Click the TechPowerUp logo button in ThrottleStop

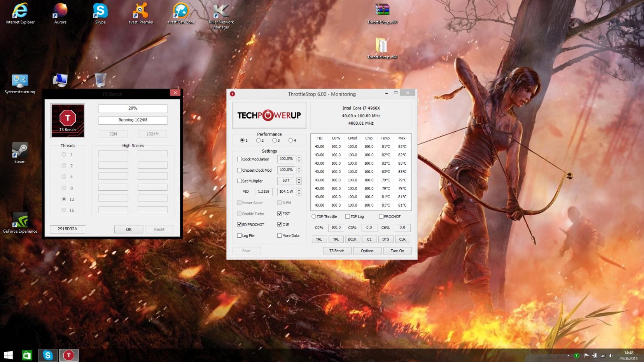[269, 115]
